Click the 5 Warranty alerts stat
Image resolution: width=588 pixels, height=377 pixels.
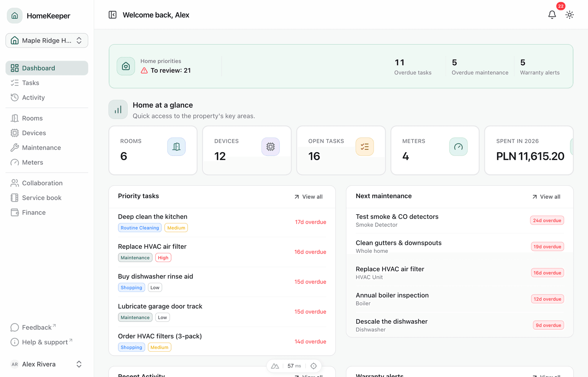(x=540, y=67)
